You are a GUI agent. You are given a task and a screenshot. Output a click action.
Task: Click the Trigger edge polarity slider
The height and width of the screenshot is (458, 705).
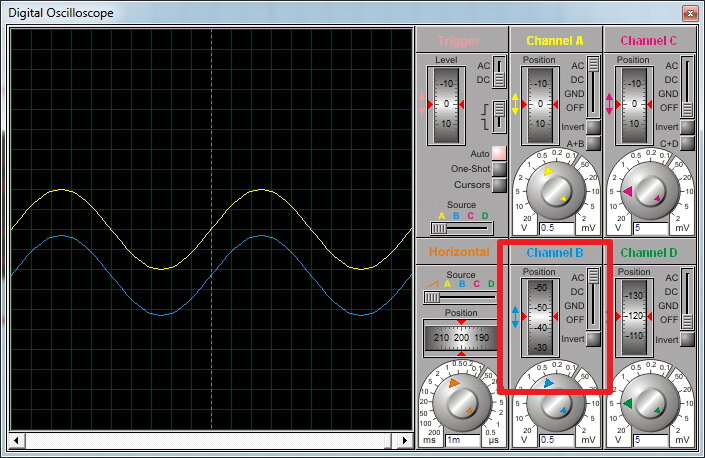499,116
